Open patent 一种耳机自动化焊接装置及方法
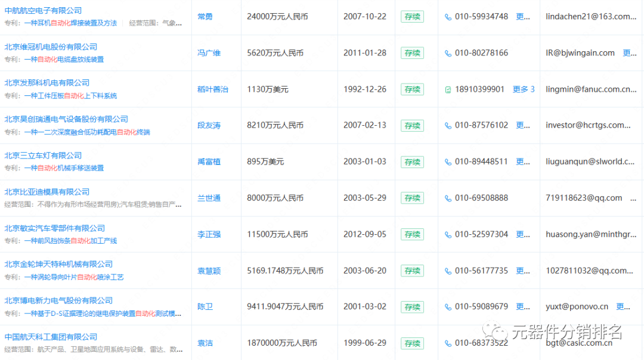This screenshot has height=360, width=644. 70,23
